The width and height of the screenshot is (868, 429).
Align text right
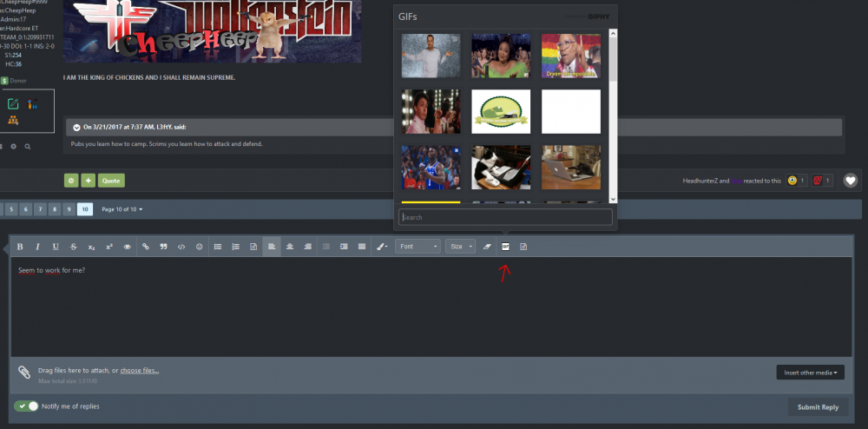tap(308, 247)
